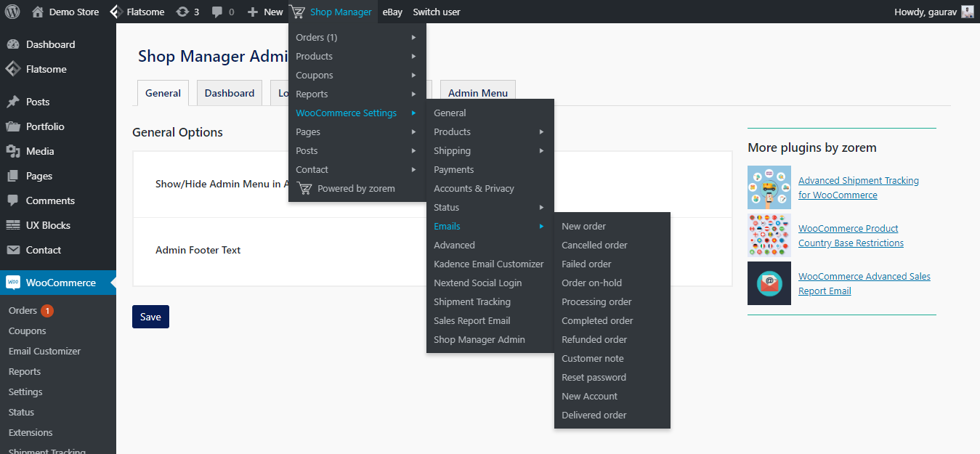Click the WordPress logo icon
The width and height of the screenshot is (980, 454).
point(12,12)
